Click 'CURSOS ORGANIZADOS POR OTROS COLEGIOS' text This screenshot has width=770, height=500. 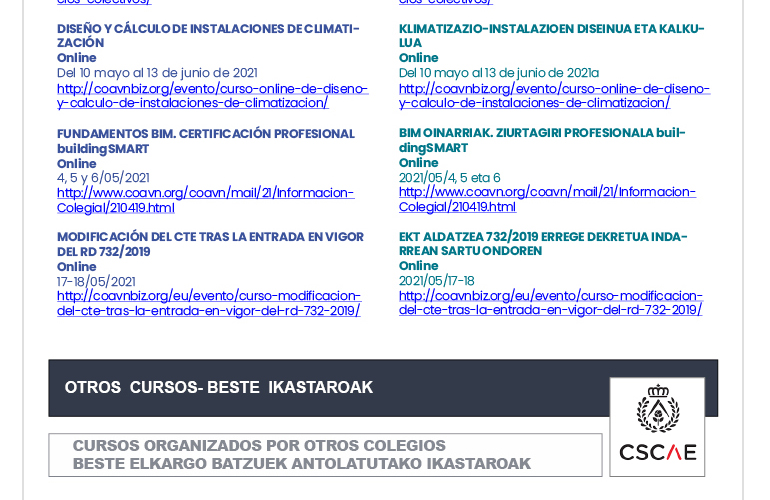point(259,445)
